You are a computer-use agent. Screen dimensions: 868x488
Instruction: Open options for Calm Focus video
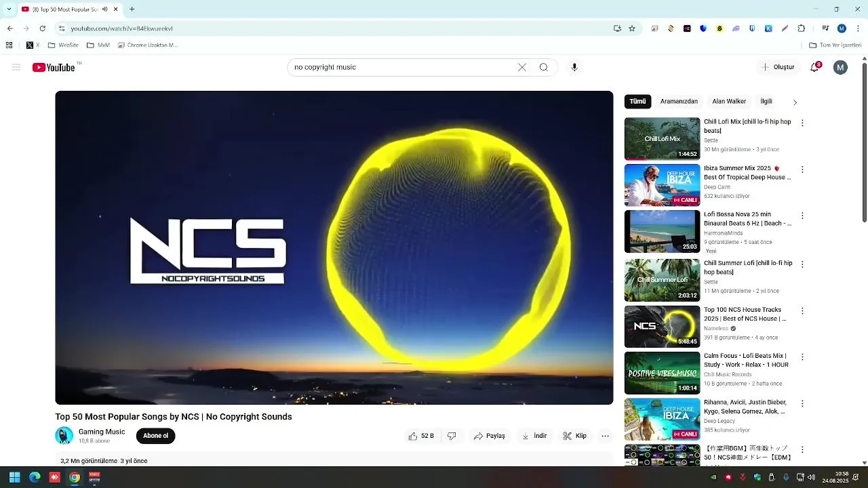tap(802, 357)
